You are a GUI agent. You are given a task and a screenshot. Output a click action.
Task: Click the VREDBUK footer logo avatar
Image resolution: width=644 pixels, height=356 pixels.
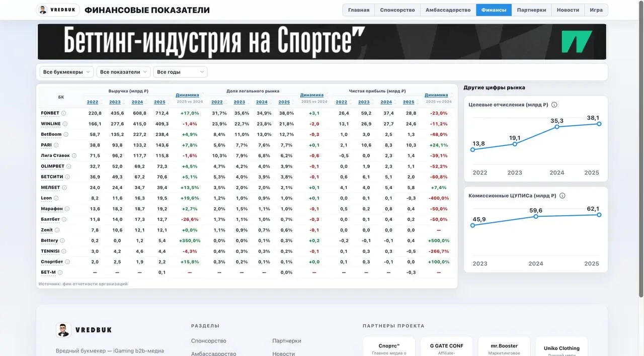(63, 330)
